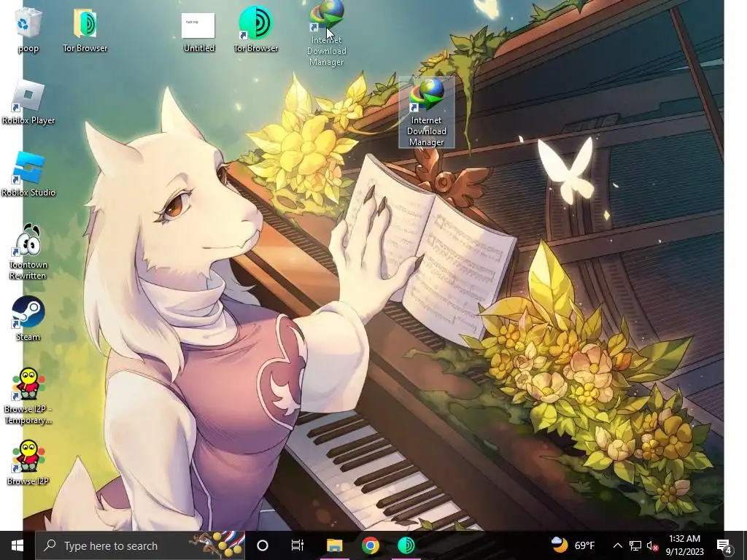Select the Toontown Rewritten shortcut
747x560 pixels.
[28, 252]
